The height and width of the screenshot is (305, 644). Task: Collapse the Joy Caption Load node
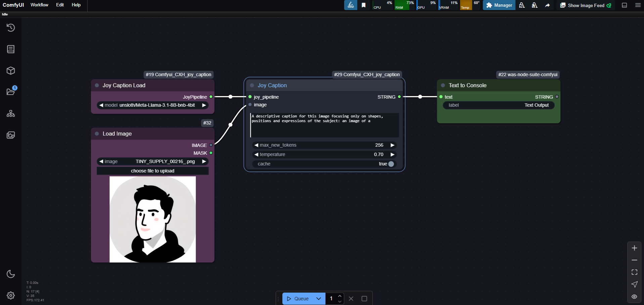97,85
